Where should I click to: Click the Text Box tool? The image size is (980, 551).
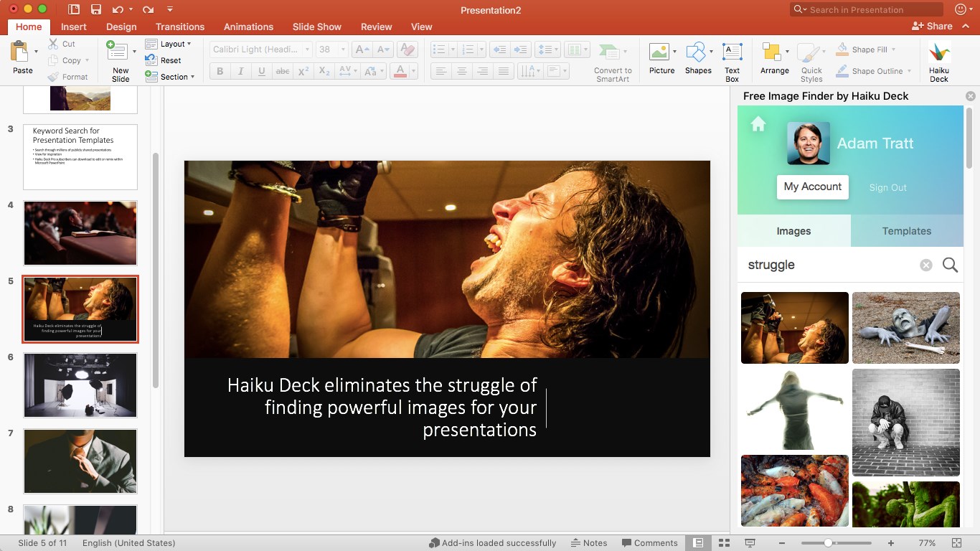pos(732,60)
